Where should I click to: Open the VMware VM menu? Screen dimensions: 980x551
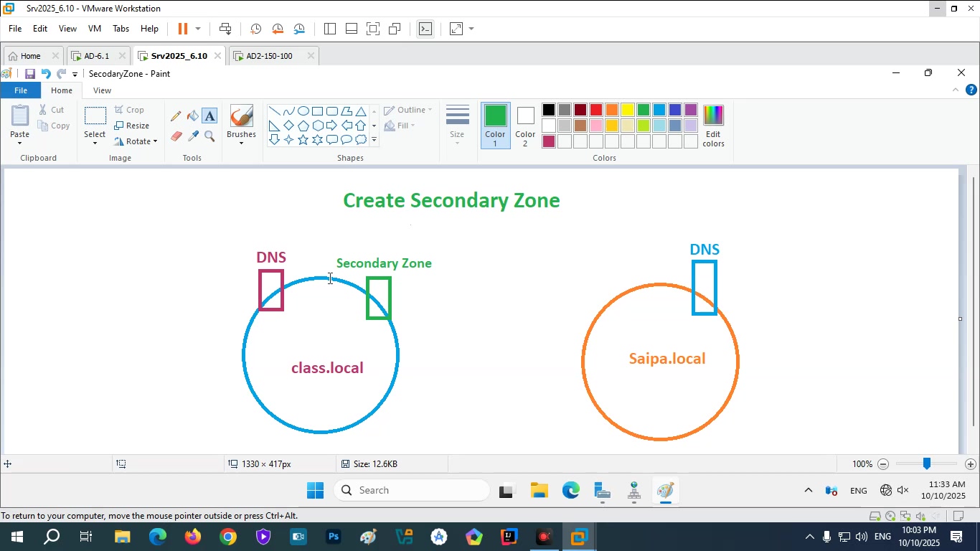point(94,29)
